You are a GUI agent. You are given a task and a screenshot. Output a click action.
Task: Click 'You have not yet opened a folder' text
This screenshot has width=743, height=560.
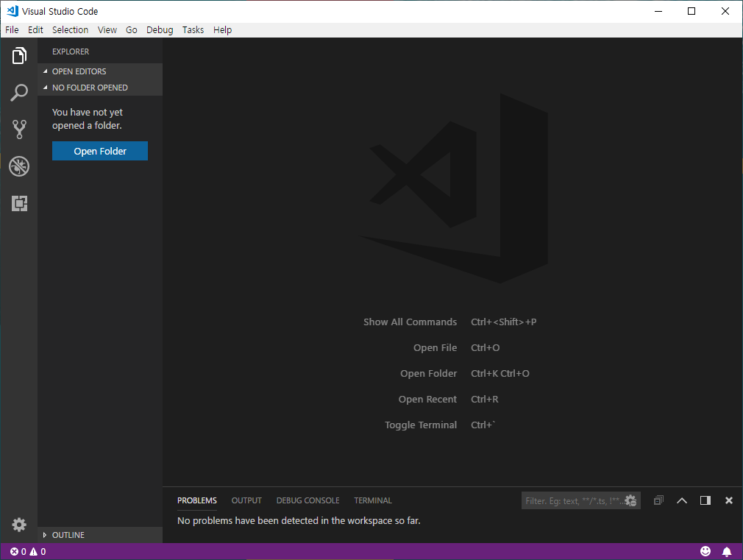coord(88,119)
